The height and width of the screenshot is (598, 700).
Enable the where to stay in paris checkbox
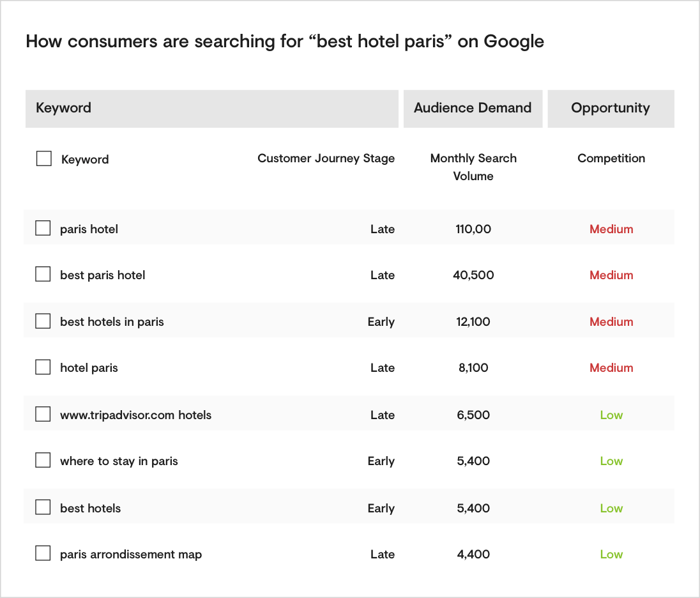click(x=43, y=461)
